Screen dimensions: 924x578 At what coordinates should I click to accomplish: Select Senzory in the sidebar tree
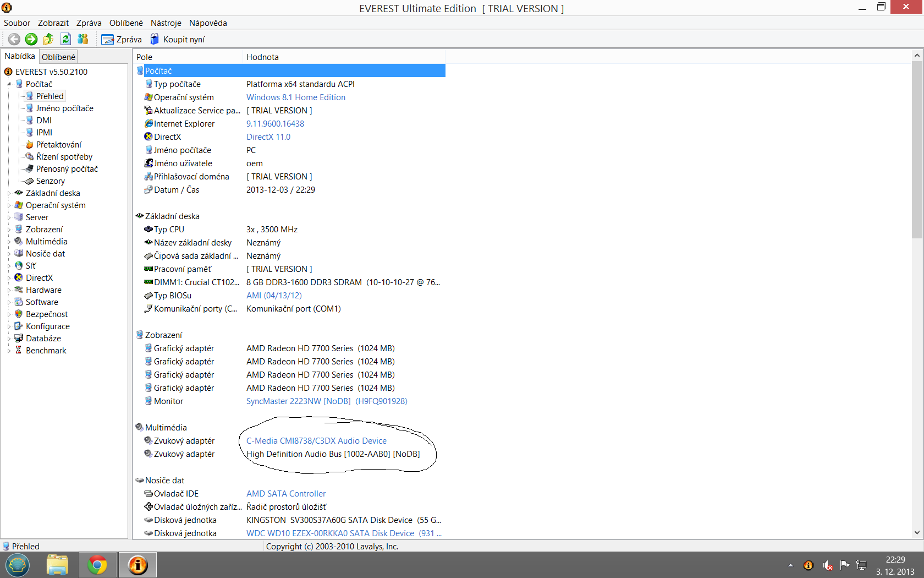pos(50,181)
